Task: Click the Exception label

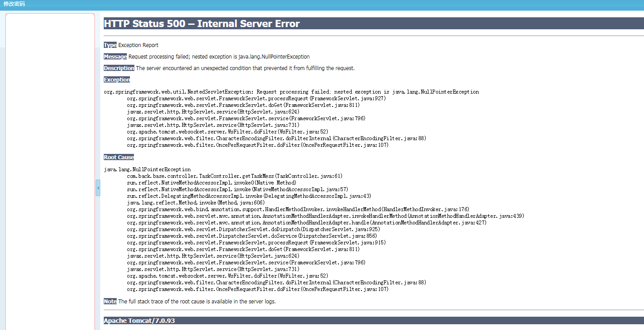Action: click(117, 80)
